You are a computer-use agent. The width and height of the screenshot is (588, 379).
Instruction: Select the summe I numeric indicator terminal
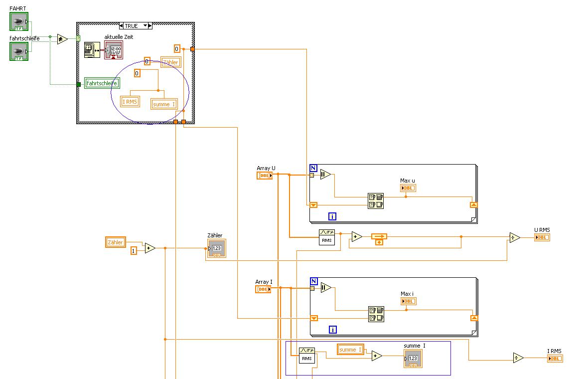(x=413, y=359)
